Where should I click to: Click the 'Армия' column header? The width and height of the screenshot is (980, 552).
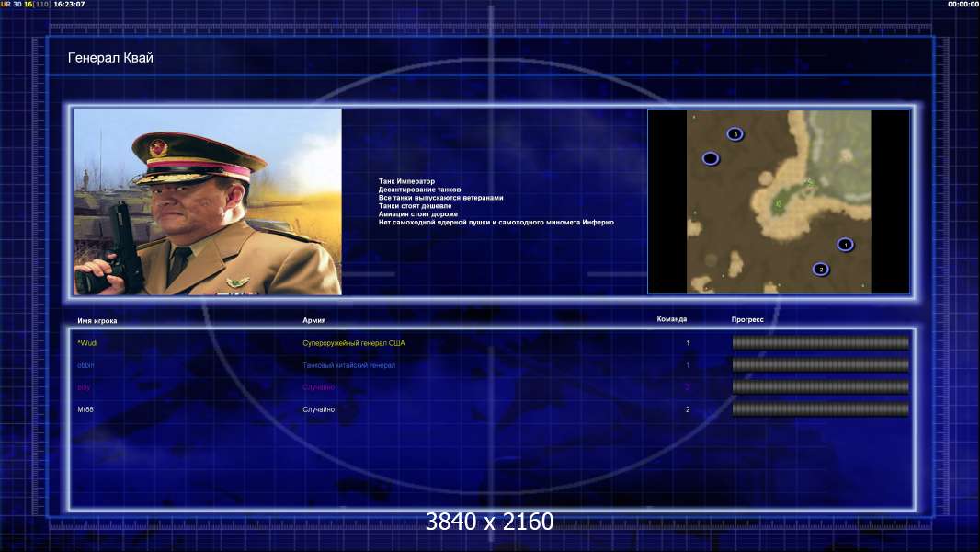point(313,320)
